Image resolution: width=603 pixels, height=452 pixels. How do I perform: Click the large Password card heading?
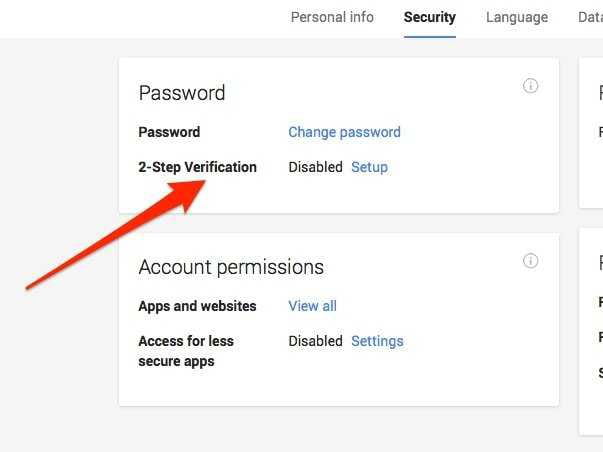pos(182,93)
